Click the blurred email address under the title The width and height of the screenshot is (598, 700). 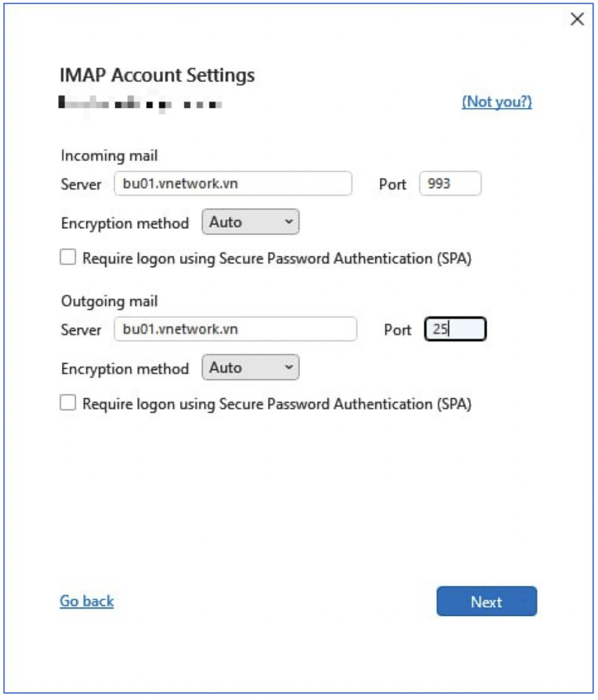(141, 104)
